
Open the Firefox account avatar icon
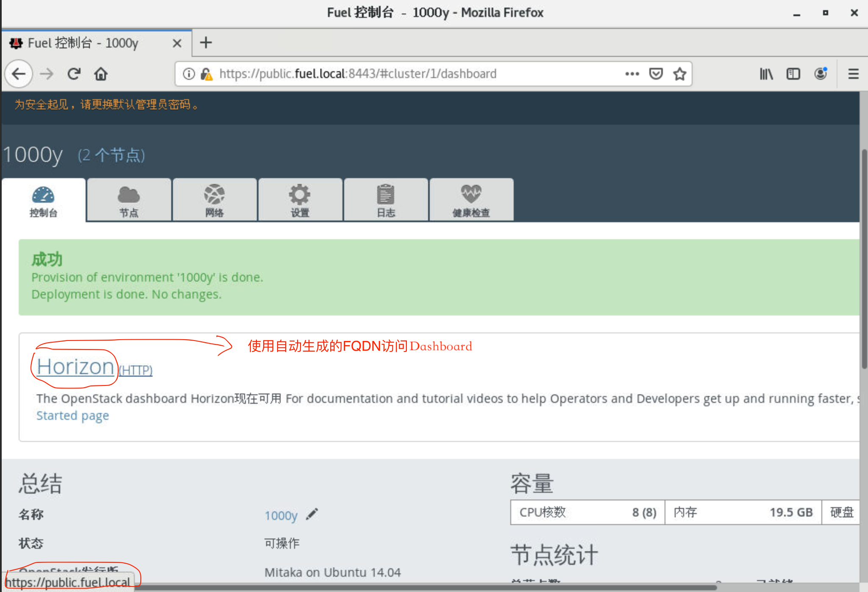coord(821,74)
